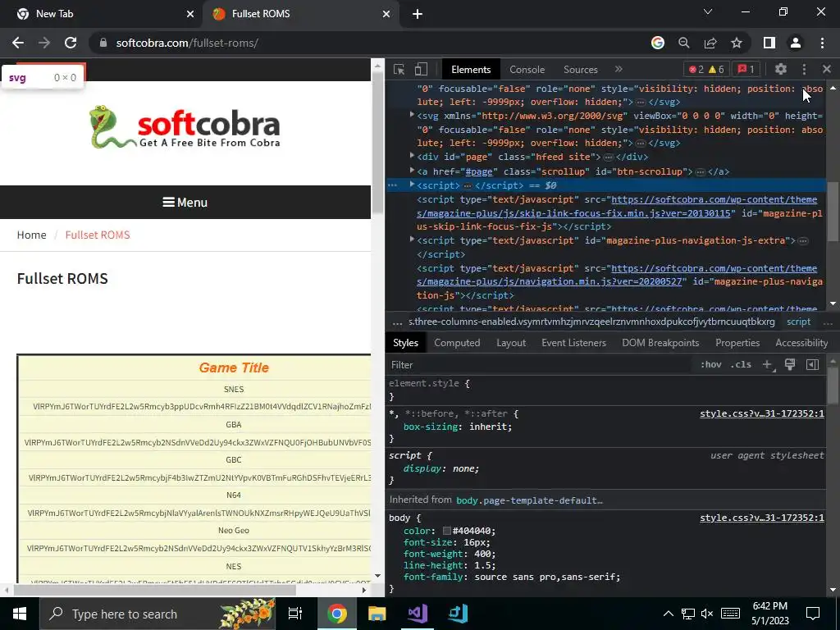Image resolution: width=840 pixels, height=630 pixels.
Task: Open the Layout tab
Action: tap(511, 343)
